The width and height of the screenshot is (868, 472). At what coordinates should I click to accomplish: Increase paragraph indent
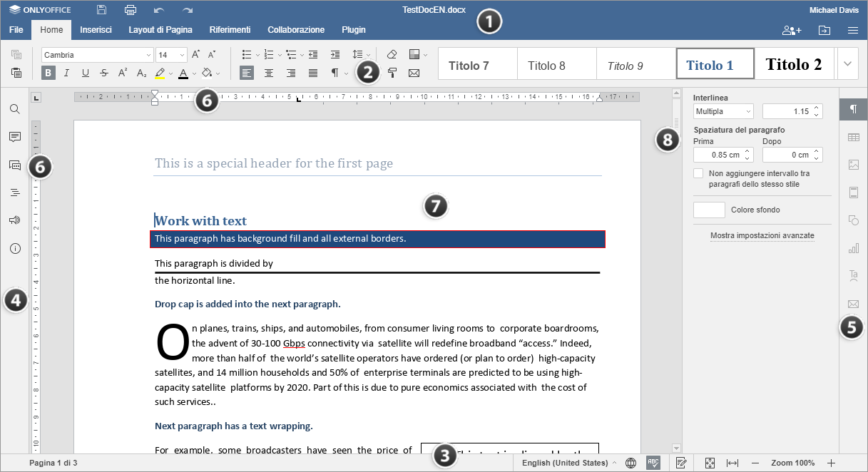(x=335, y=55)
